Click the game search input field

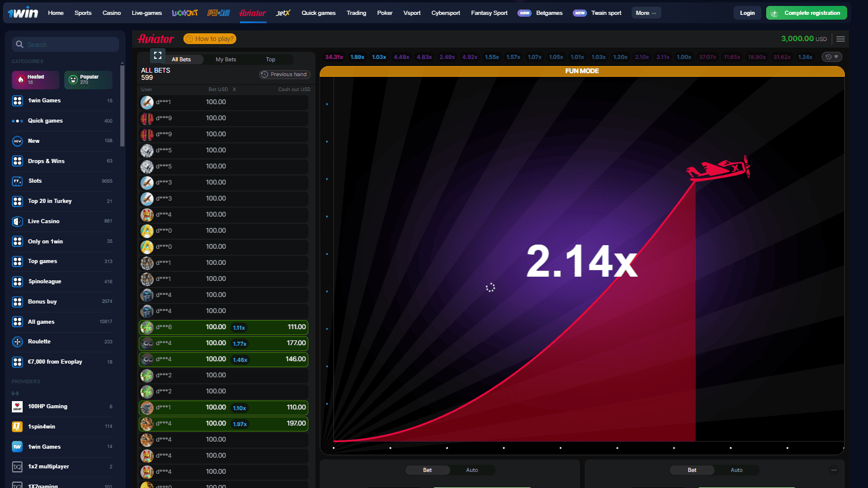pyautogui.click(x=65, y=45)
